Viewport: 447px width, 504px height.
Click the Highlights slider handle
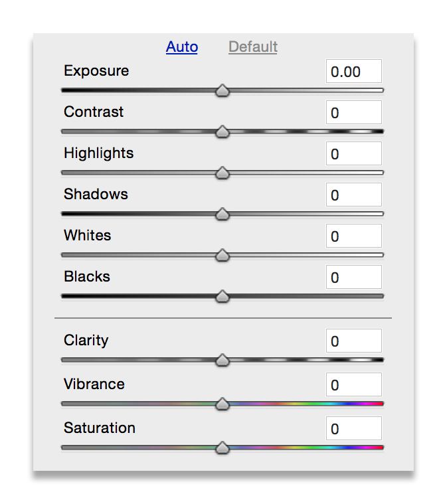click(x=223, y=173)
